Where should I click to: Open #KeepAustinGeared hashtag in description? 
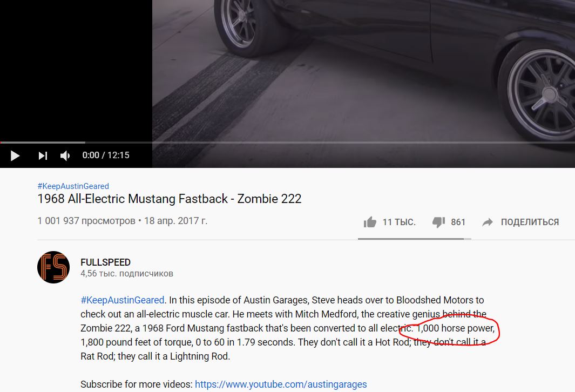click(x=123, y=300)
